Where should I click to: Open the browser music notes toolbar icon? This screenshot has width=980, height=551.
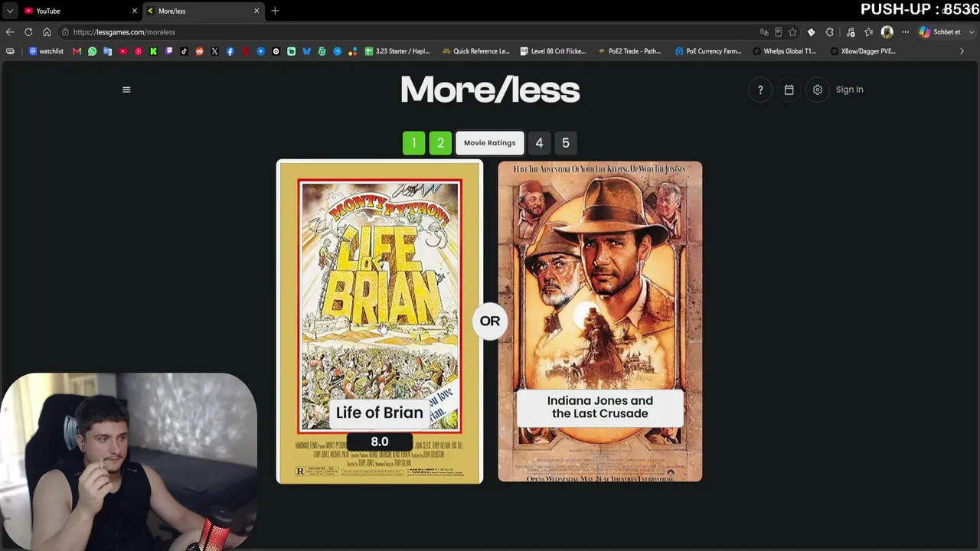[x=850, y=32]
